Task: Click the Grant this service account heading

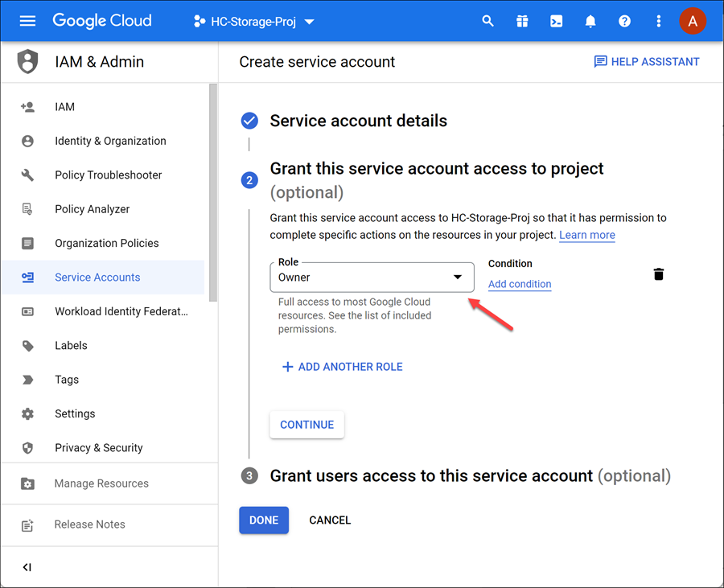Action: coord(436,180)
